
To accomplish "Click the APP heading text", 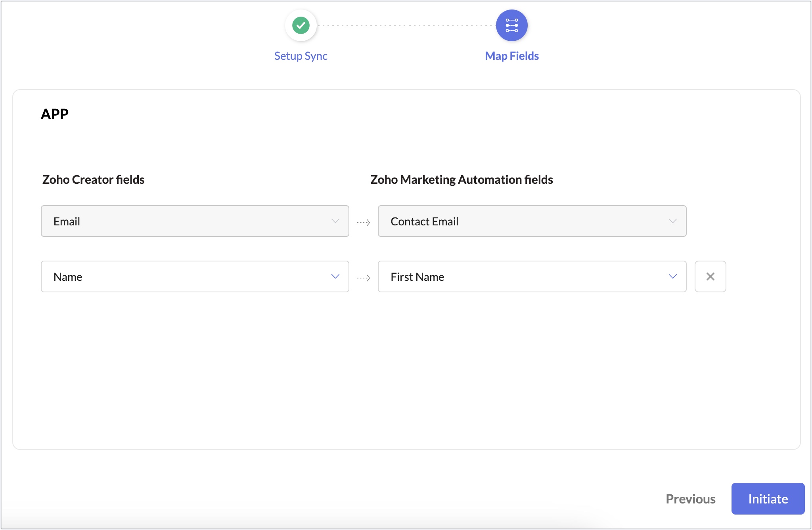I will tap(55, 114).
